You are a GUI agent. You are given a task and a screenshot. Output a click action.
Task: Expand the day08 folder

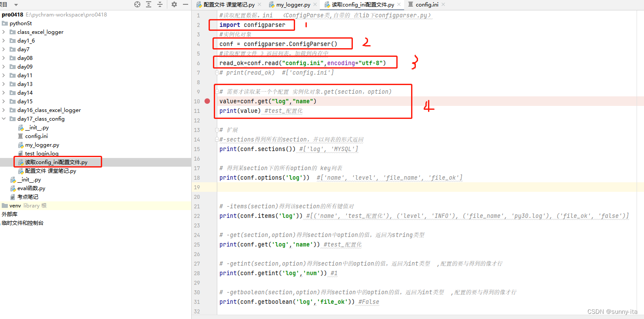4,58
